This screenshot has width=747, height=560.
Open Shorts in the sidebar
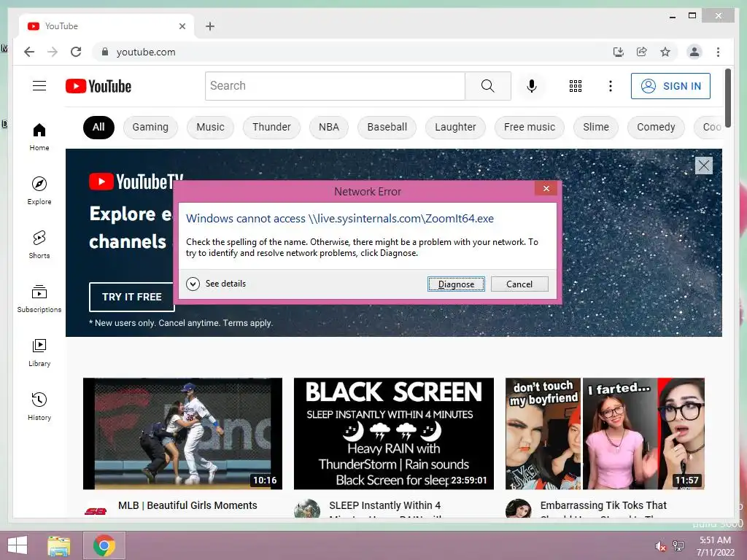[x=39, y=245]
